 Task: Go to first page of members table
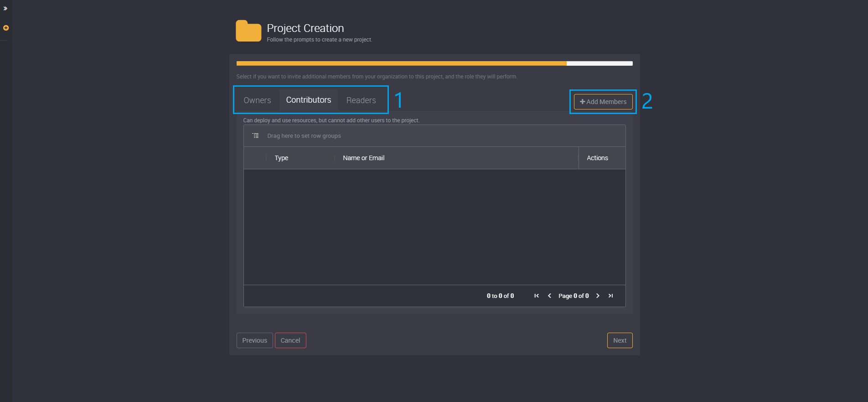coord(537,296)
